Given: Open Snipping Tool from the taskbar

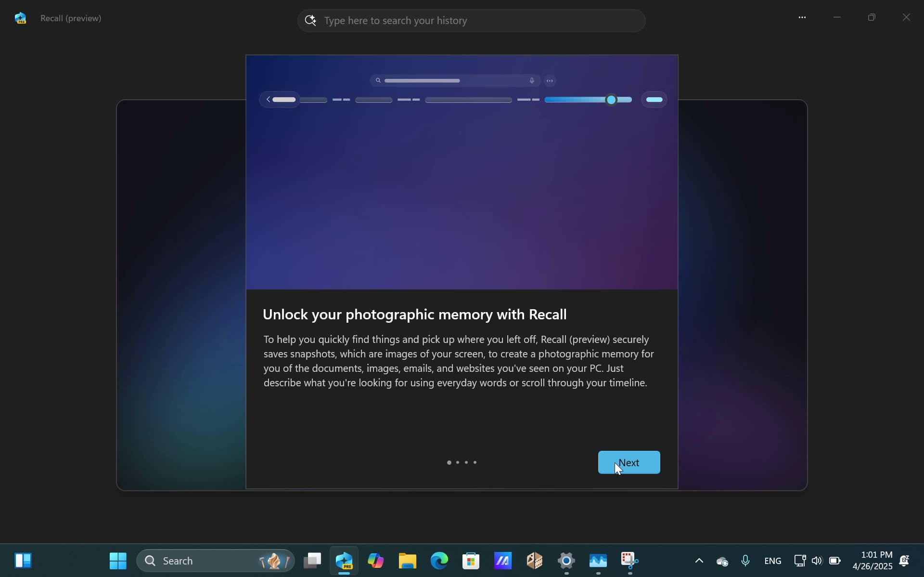Looking at the screenshot, I should coord(630,561).
